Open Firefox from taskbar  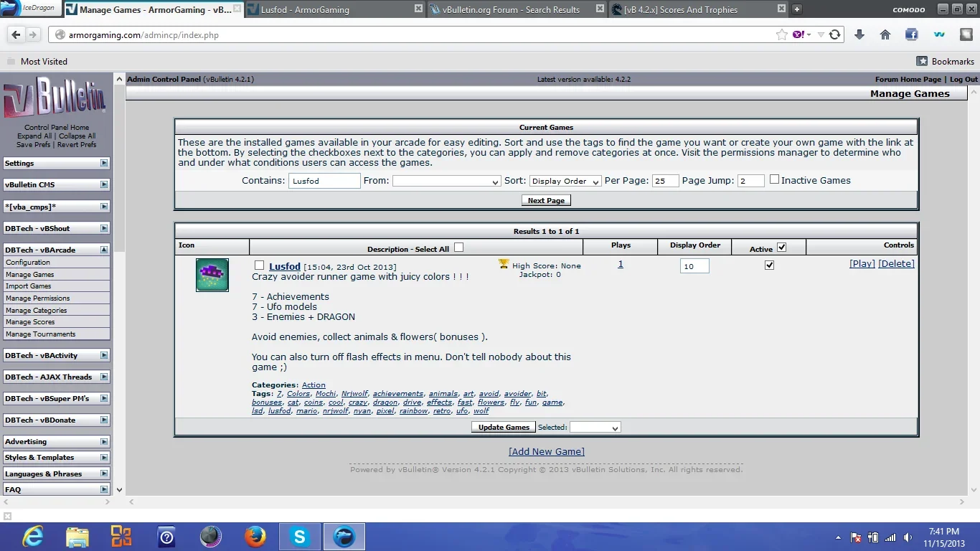[255, 536]
